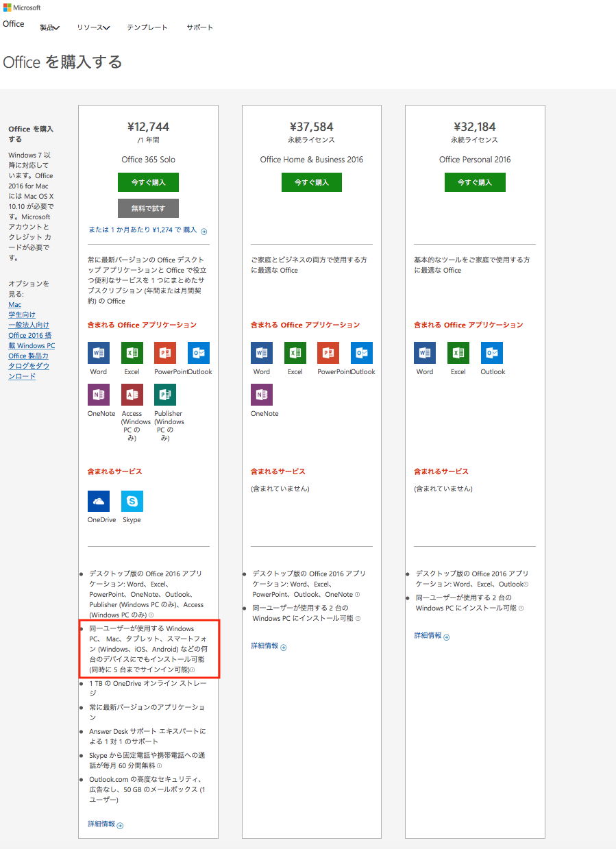
Task: Click the Office Home & Business 2016 product name
Action: coord(312,160)
